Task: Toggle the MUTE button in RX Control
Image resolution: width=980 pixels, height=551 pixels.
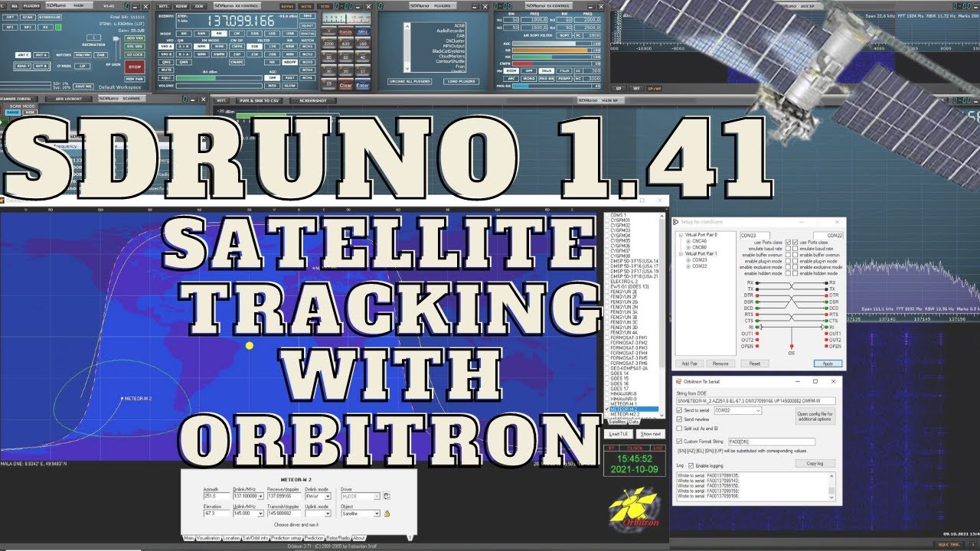Action: pyautogui.click(x=165, y=70)
